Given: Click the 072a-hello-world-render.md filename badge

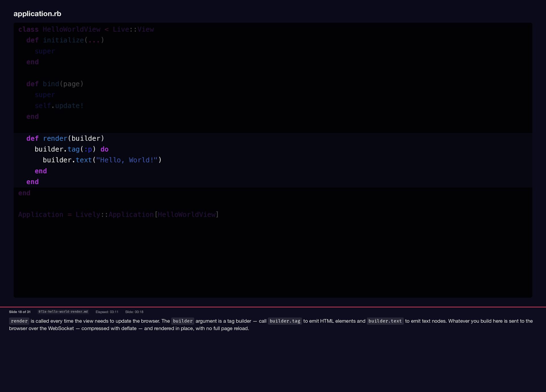Looking at the screenshot, I should coord(63,312).
